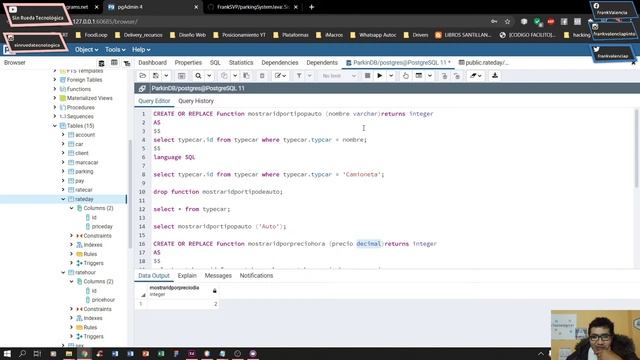Switch to the Properties tab
This screenshot has height=360, width=640.
pyautogui.click(x=188, y=62)
